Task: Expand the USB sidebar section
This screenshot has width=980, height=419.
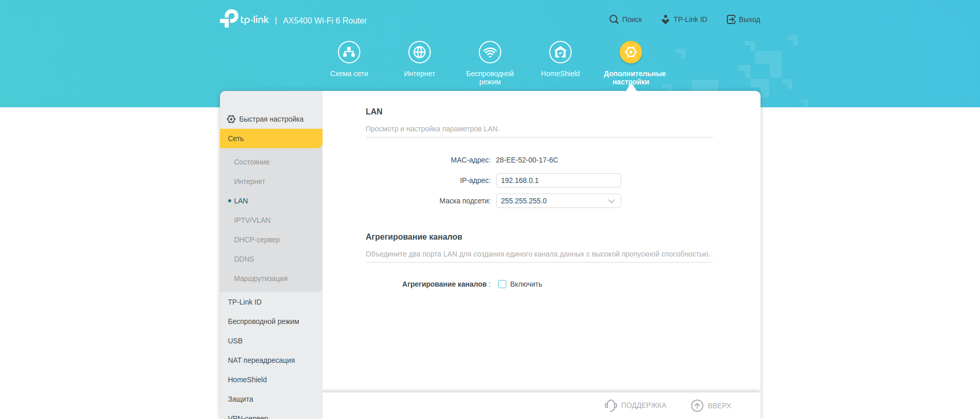Action: [x=235, y=341]
